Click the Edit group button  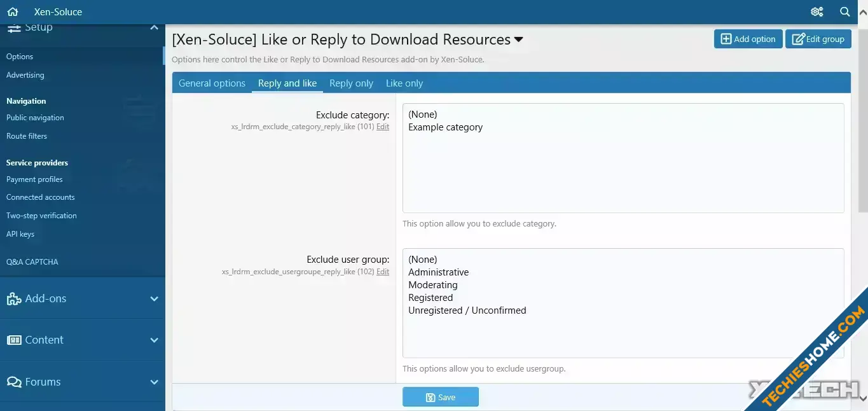click(818, 39)
